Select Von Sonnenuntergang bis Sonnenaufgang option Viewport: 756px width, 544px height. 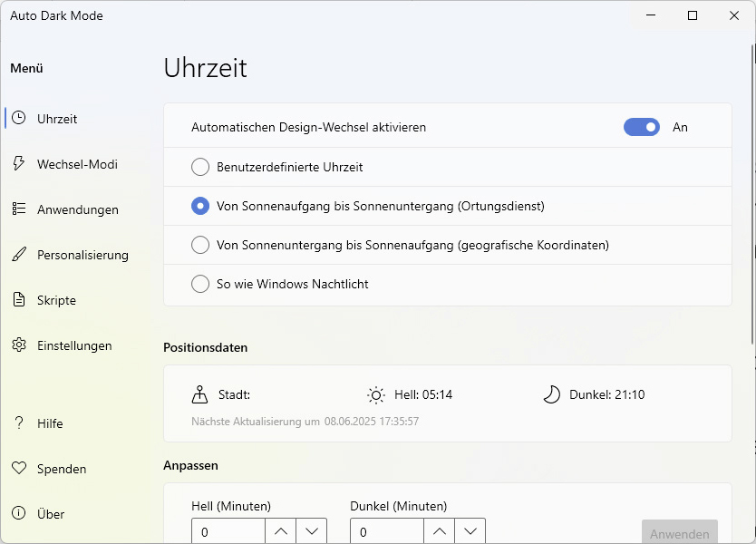pos(199,245)
